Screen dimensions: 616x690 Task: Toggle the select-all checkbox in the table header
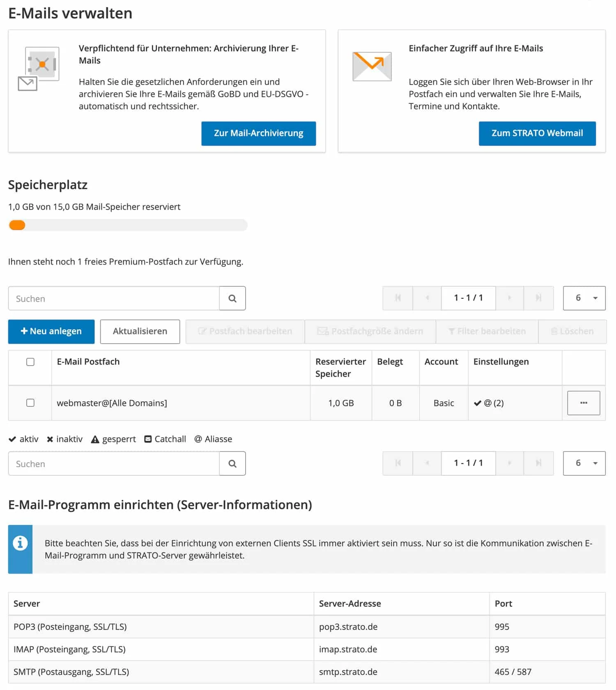[30, 362]
